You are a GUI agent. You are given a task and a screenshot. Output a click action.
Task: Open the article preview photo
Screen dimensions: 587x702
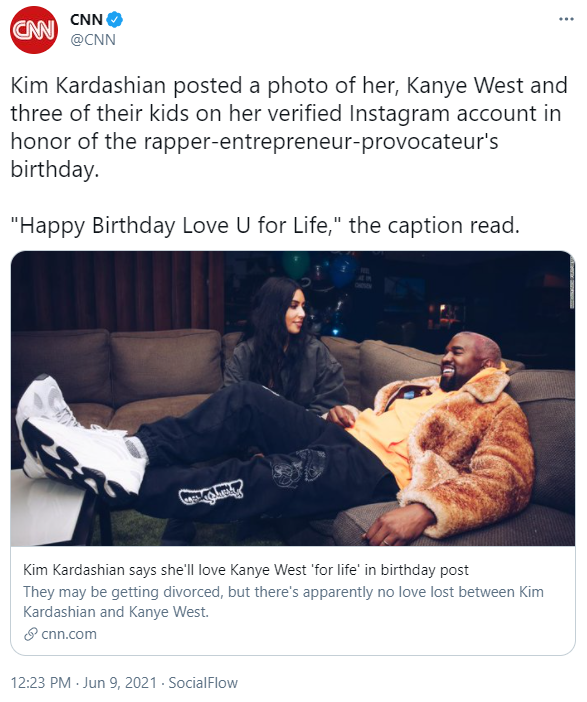[293, 398]
